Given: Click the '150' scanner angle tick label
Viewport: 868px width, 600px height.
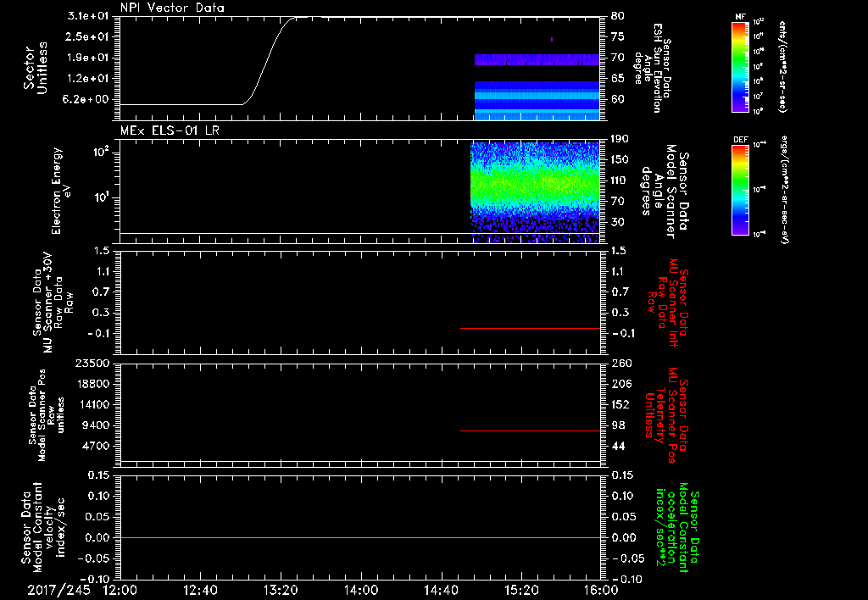Looking at the screenshot, I should click(620, 160).
